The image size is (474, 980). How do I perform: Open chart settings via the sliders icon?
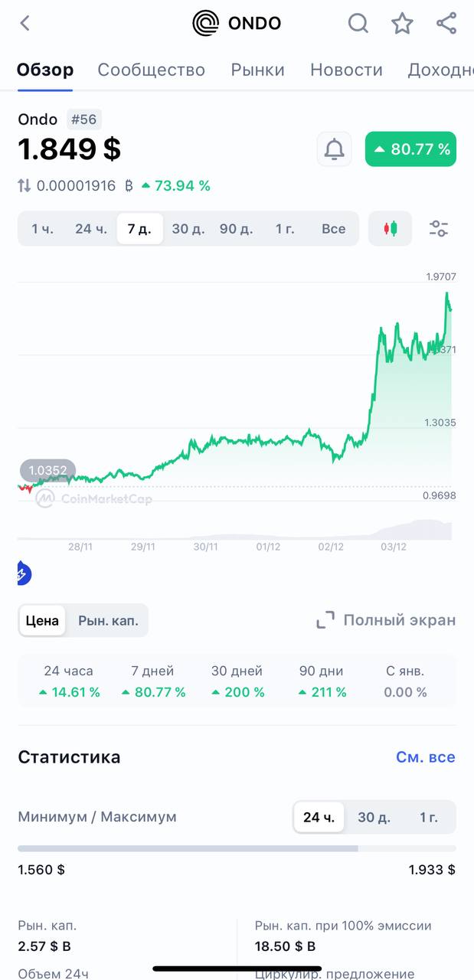click(x=438, y=228)
